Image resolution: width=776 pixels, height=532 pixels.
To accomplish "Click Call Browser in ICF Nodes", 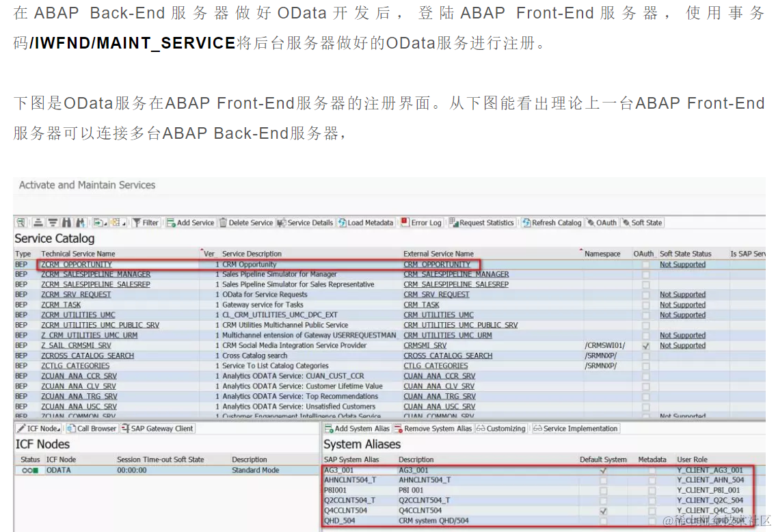I will point(92,429).
